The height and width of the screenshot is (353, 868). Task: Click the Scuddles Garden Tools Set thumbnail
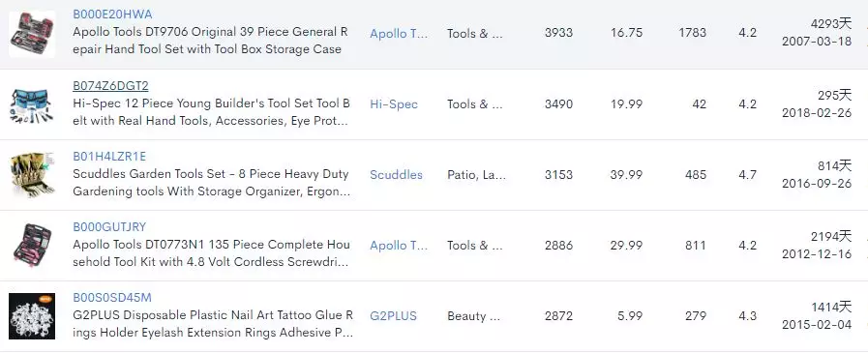coord(32,175)
